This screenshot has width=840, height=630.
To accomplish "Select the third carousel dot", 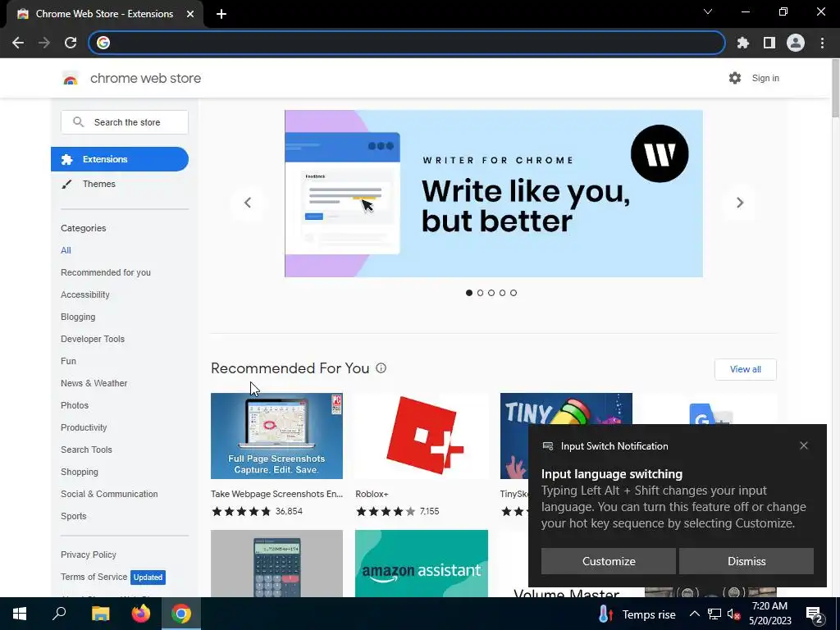I will 491,293.
